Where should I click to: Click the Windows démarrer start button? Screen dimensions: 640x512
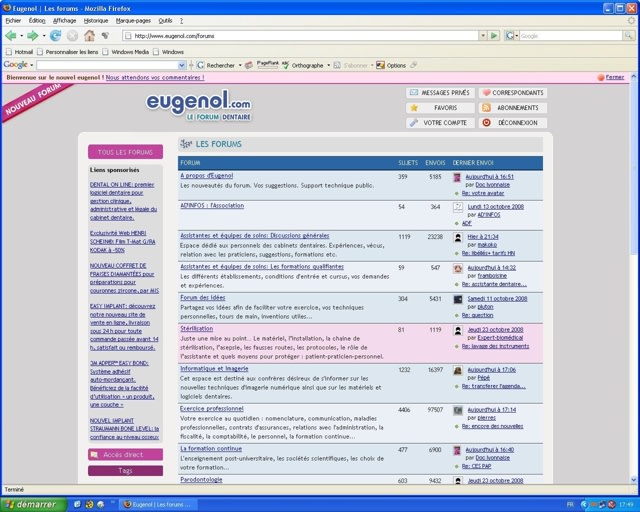29,504
